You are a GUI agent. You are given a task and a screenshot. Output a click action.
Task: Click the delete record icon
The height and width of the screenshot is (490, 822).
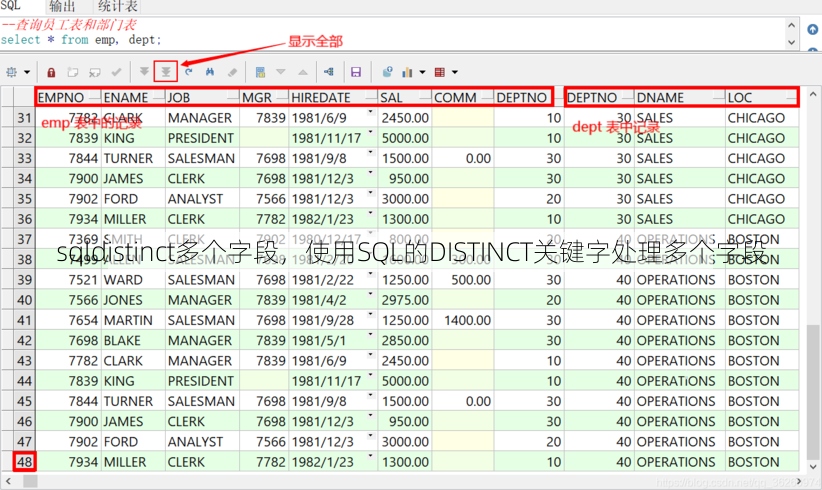pos(94,72)
